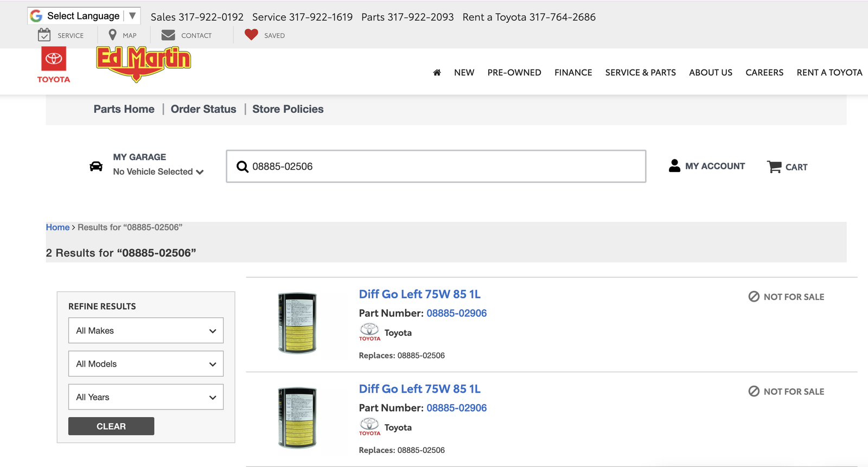Open the RENT A TOYOTA menu
The width and height of the screenshot is (868, 467).
829,72
